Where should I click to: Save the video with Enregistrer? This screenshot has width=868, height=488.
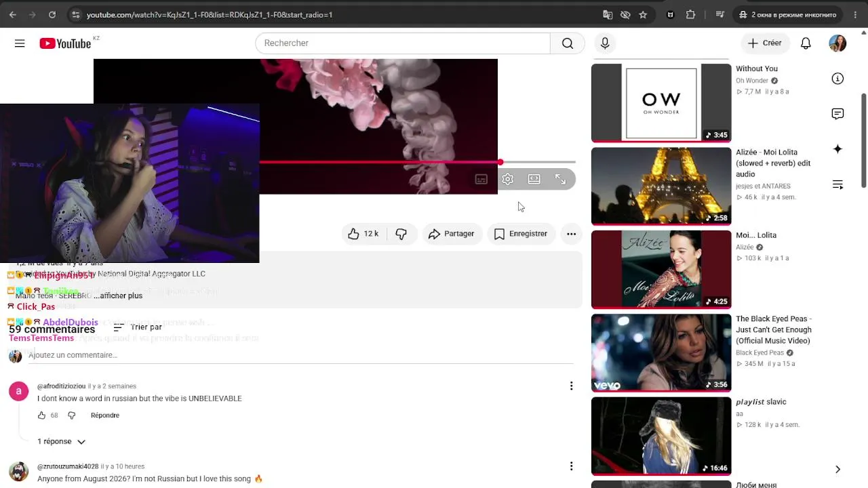tap(521, 234)
